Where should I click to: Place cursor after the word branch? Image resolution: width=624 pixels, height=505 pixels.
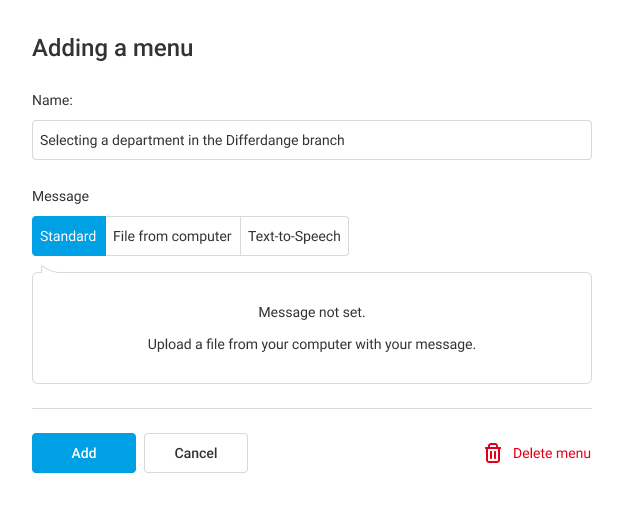346,140
